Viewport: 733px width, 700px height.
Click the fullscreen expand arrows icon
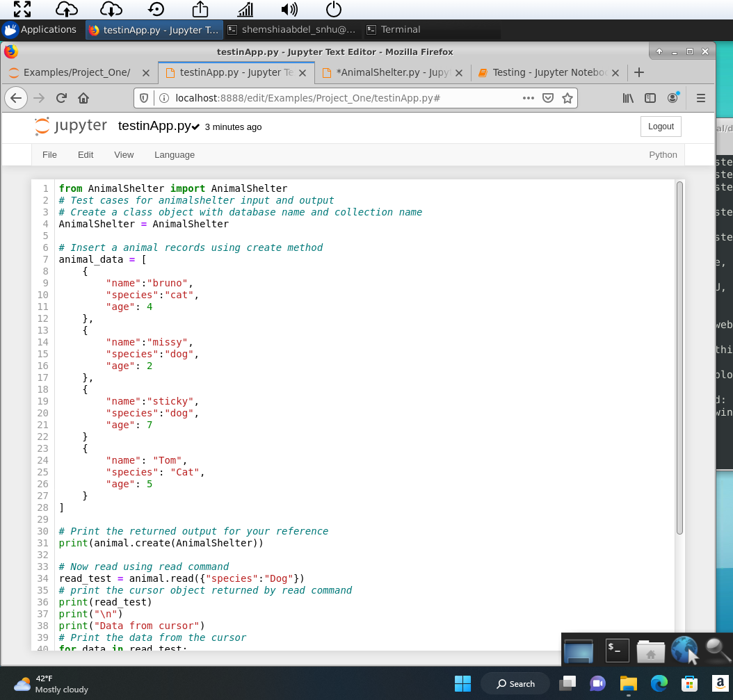22,9
